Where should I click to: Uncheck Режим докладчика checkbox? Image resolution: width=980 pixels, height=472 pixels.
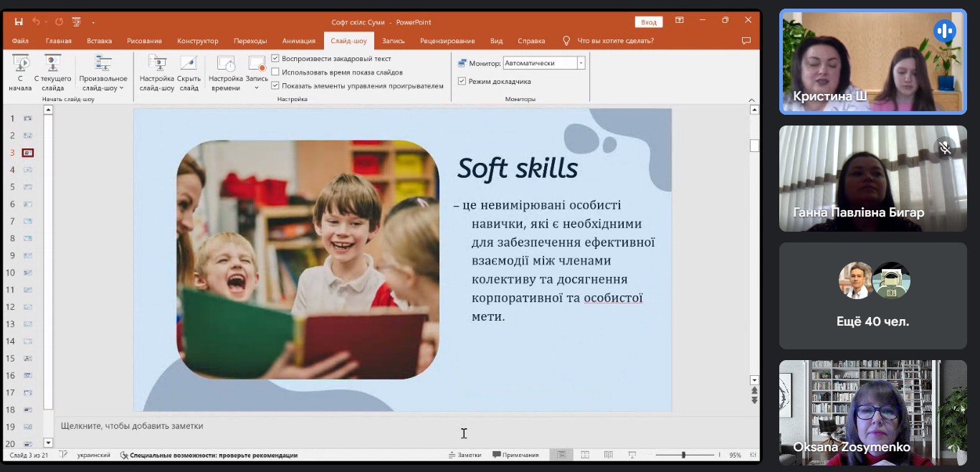pyautogui.click(x=462, y=81)
